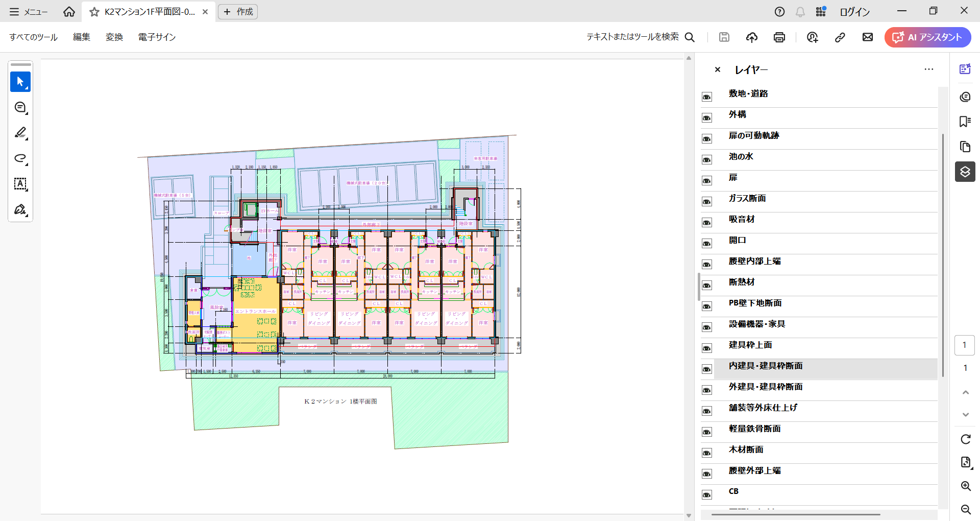Open the add comment tool
Viewport: 980px width, 521px height.
coord(20,107)
